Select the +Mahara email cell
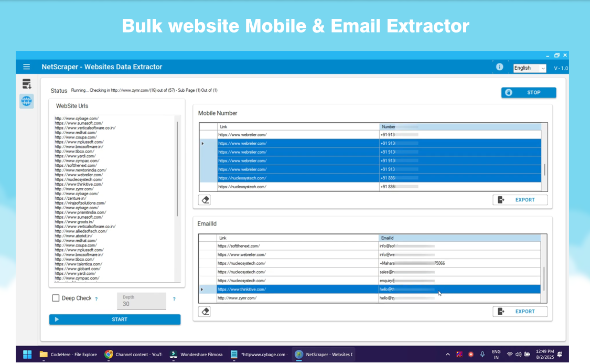Image resolution: width=590 pixels, height=364 pixels. 459,263
